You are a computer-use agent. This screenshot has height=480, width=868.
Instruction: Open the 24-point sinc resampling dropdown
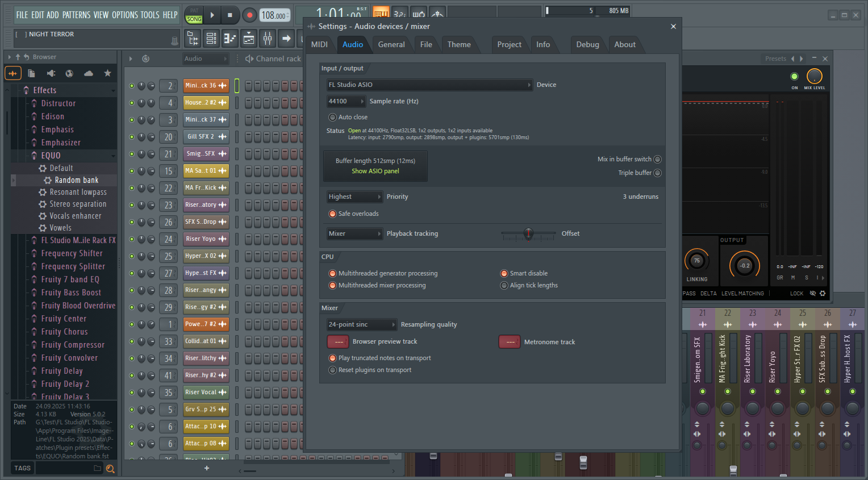tap(361, 325)
